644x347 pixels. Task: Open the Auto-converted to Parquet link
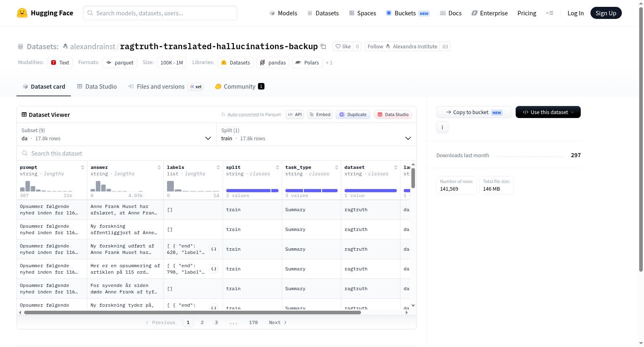[x=254, y=114]
